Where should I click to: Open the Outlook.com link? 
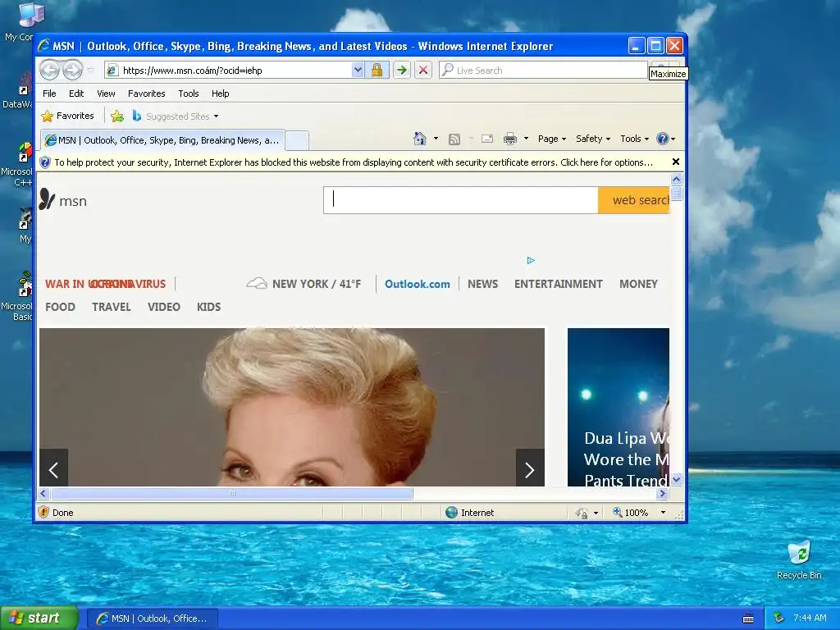click(418, 284)
